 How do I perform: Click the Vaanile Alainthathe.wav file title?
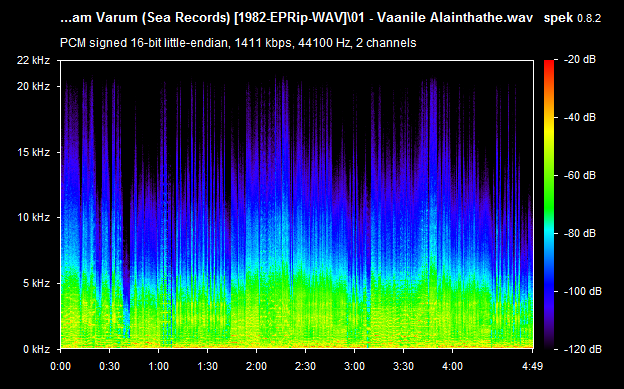pyautogui.click(x=455, y=18)
